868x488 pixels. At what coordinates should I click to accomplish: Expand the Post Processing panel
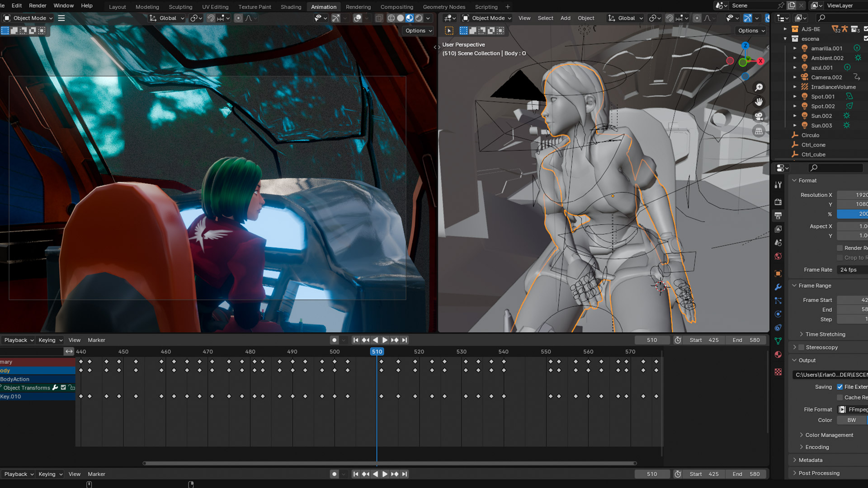point(819,473)
